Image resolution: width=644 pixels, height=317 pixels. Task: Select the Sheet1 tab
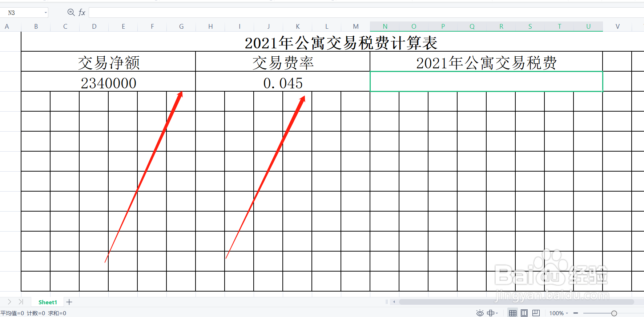[x=48, y=302]
